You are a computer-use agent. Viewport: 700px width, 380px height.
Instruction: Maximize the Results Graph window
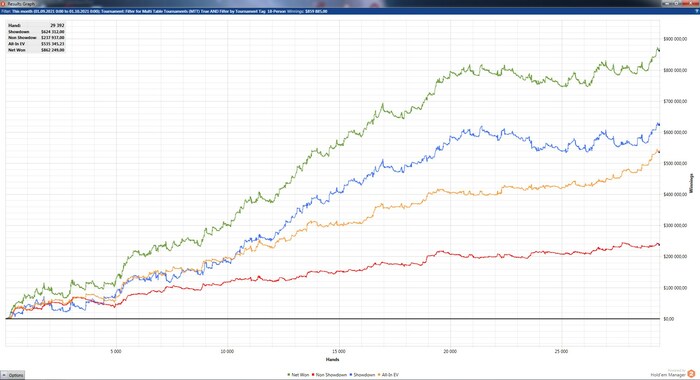(676, 3)
